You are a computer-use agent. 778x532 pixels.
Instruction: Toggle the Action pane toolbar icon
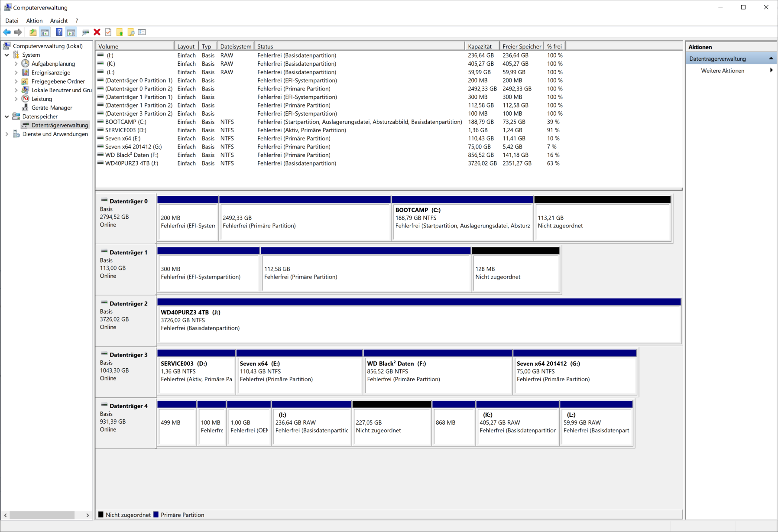point(71,32)
